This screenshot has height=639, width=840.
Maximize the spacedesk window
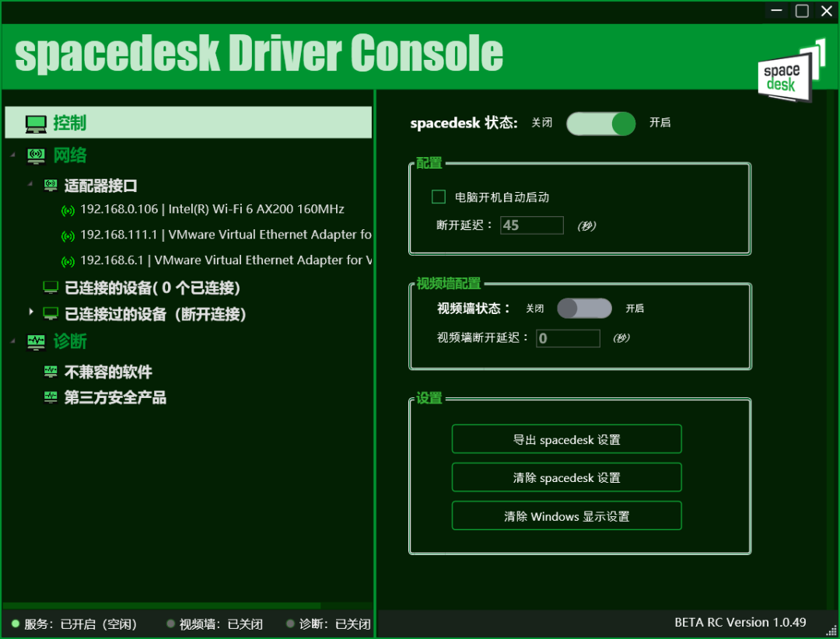(802, 11)
